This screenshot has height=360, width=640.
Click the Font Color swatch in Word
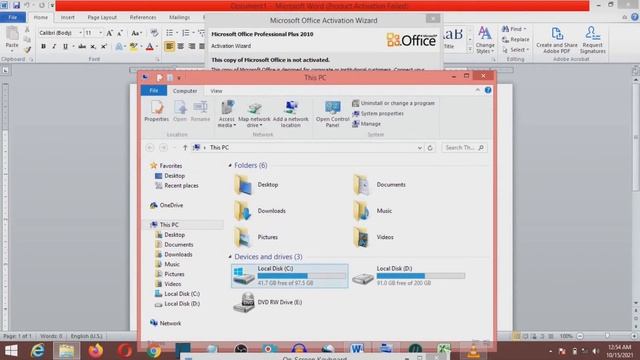pos(150,47)
